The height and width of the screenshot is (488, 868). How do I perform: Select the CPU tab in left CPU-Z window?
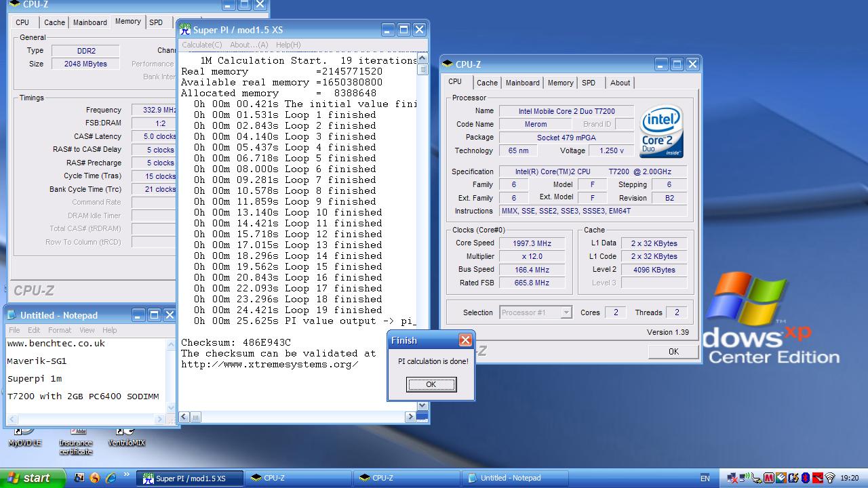(23, 22)
